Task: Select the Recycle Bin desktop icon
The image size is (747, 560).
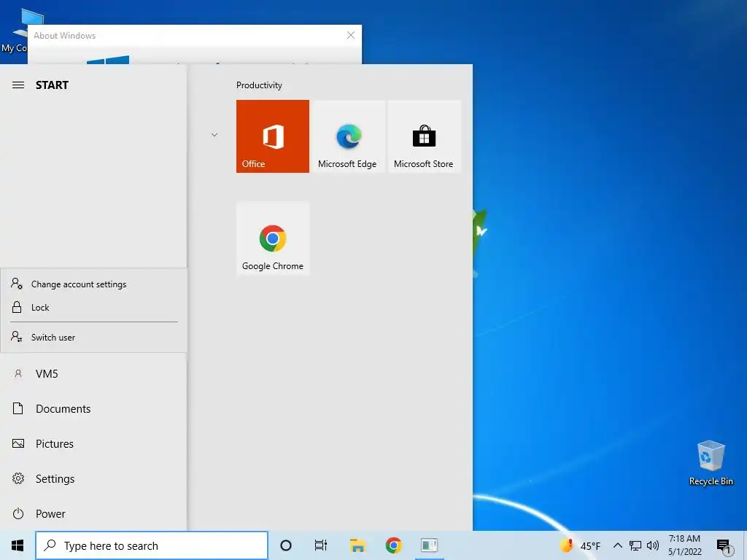Action: click(711, 463)
